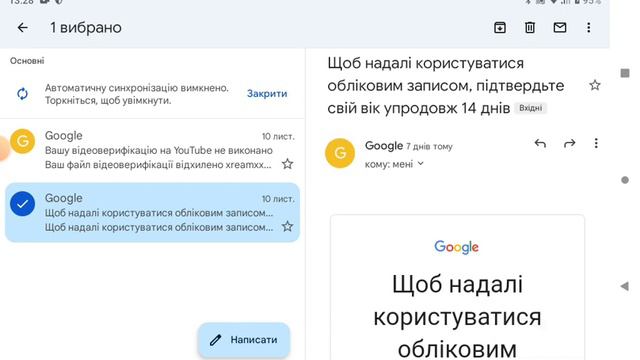The image size is (640, 360).
Task: Uncheck the selected Google email checkmark
Action: (22, 204)
